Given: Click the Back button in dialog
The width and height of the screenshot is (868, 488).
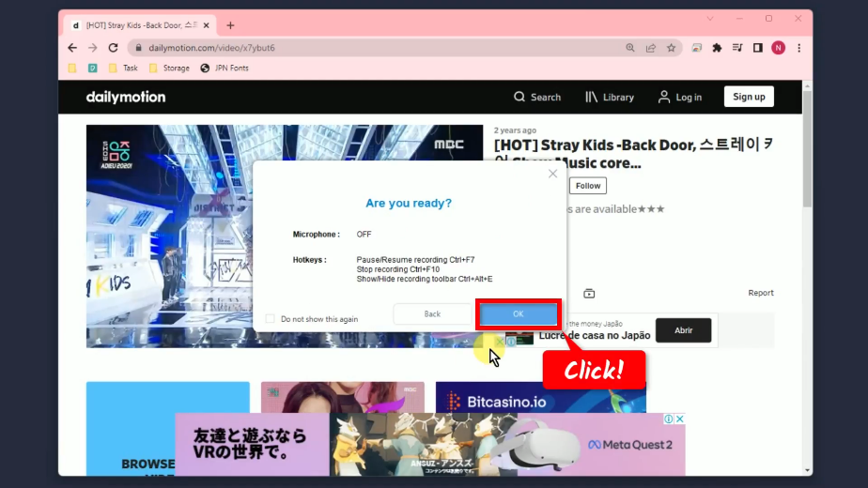Looking at the screenshot, I should tap(432, 313).
